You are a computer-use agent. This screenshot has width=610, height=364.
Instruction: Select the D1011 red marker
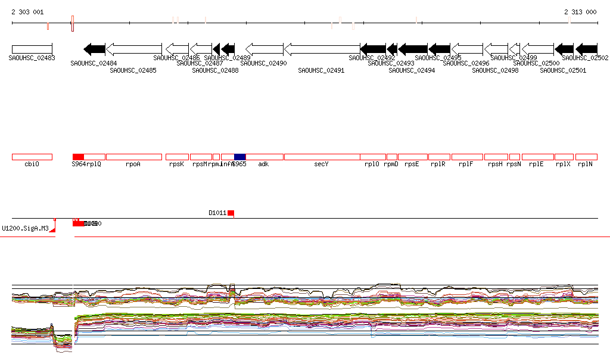tap(231, 213)
